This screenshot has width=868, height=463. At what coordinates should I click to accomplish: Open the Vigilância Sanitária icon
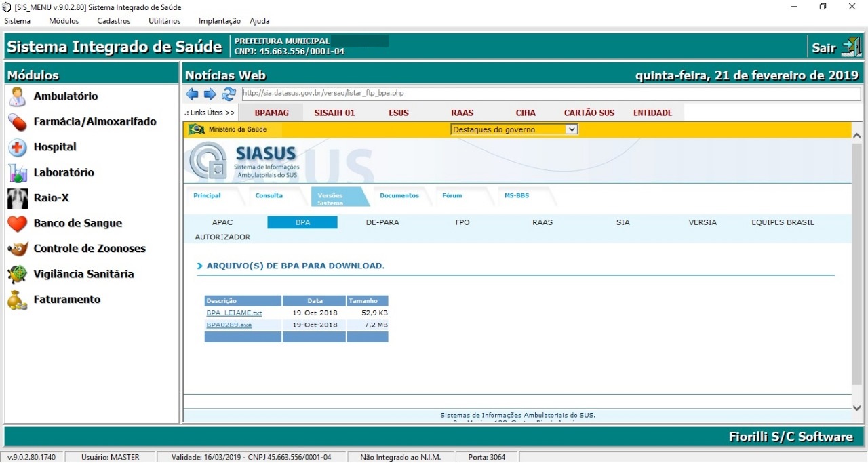[18, 275]
